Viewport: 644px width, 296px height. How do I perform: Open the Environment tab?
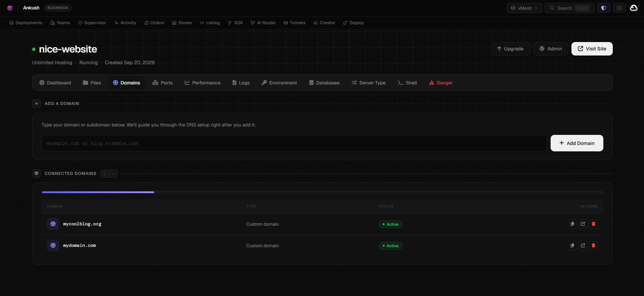(x=279, y=83)
